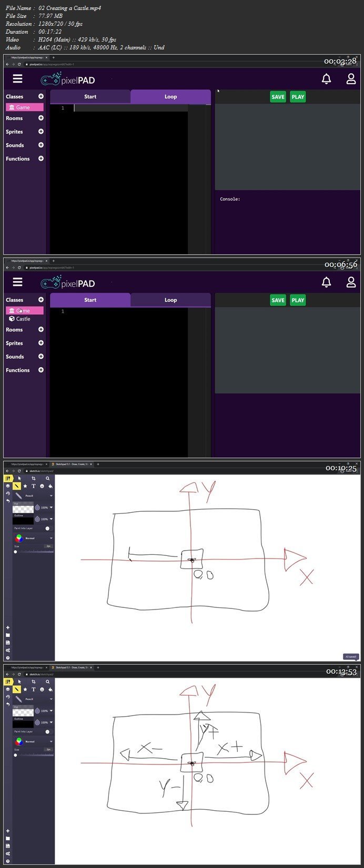Viewport: 364px width, 868px height.
Task: Add a sound with the plus icon, 00:06:56 frame
Action: click(x=41, y=356)
